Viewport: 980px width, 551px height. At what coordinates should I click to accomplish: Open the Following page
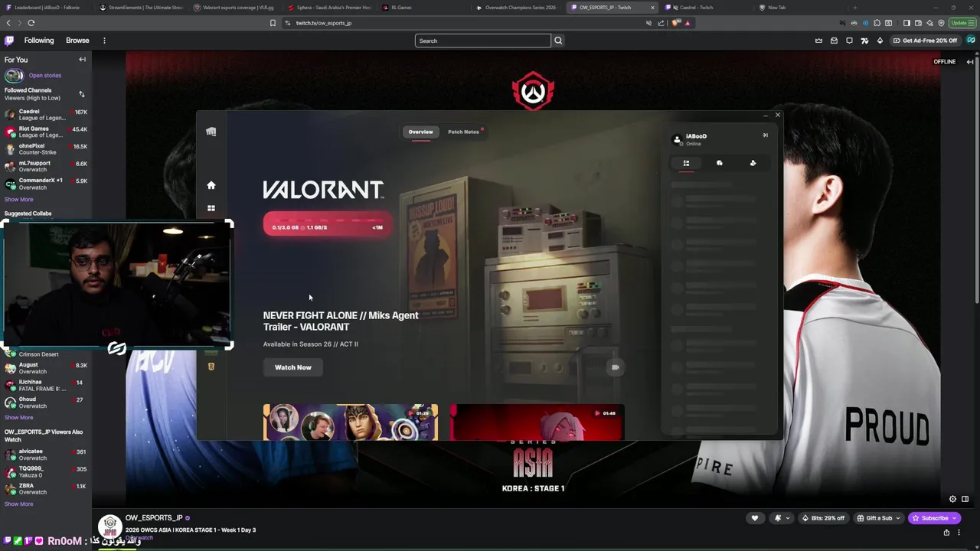[39, 41]
